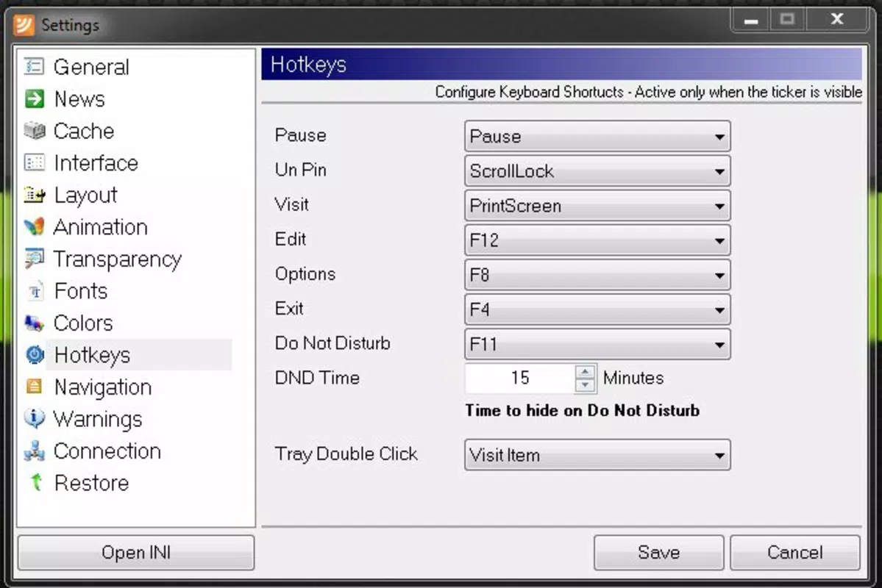Click the Cancel button
This screenshot has width=882, height=588.
point(794,553)
